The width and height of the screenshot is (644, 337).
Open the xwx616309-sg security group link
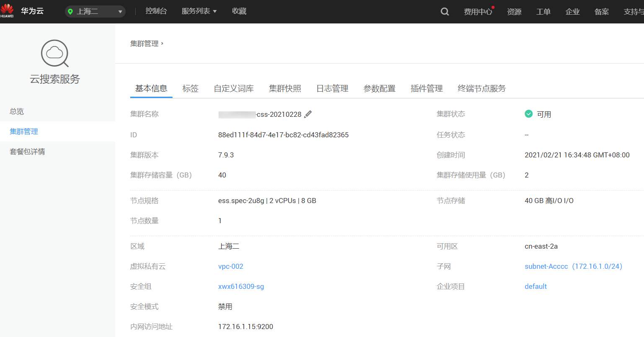(x=241, y=286)
